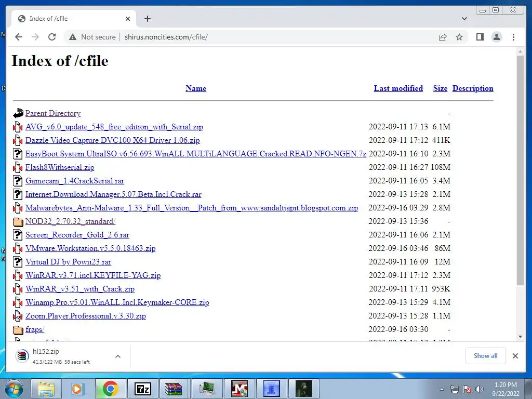532x399 pixels.
Task: Click the Virtual DJ by Powii23.rar link
Action: click(68, 262)
